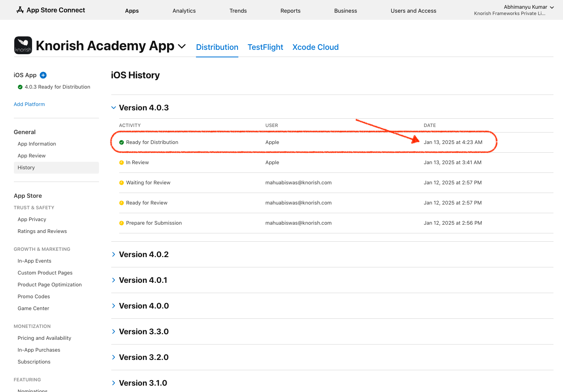
Task: Open App Privacy in sidebar
Action: [32, 220]
